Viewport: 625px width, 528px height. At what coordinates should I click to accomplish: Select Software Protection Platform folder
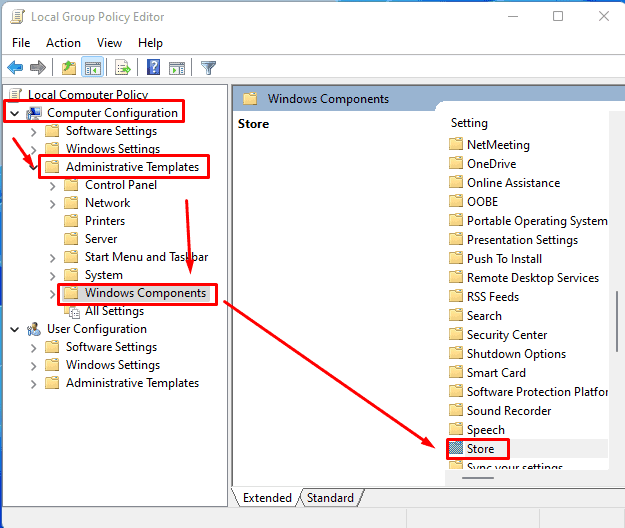coord(537,392)
